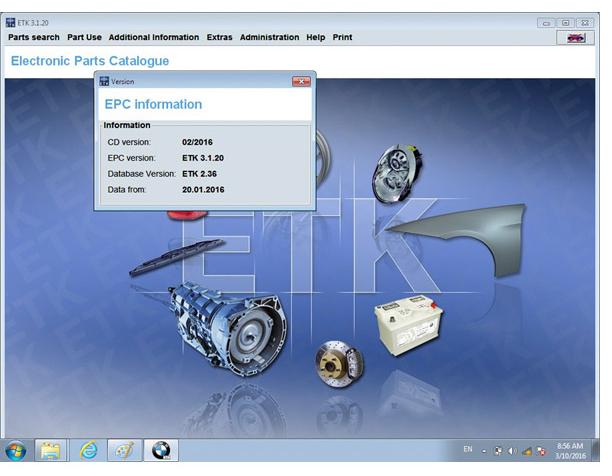Close the ETK 3.1.20 main window

pos(585,23)
